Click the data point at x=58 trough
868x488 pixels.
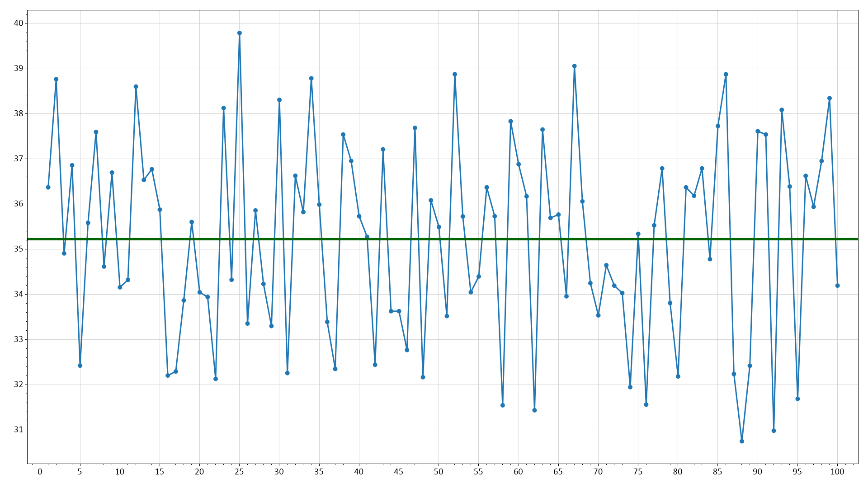click(503, 405)
